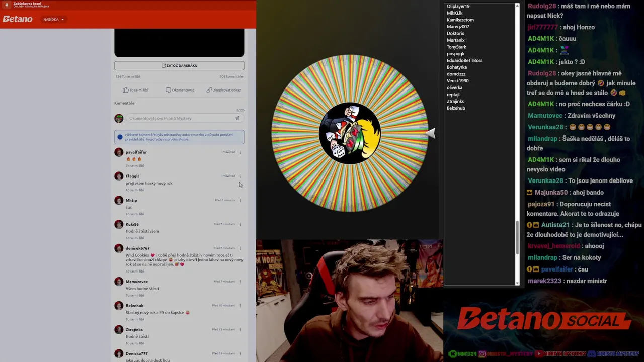The height and width of the screenshot is (362, 644).
Task: Click pavelfaifer's avatar in comments
Action: pyautogui.click(x=119, y=152)
